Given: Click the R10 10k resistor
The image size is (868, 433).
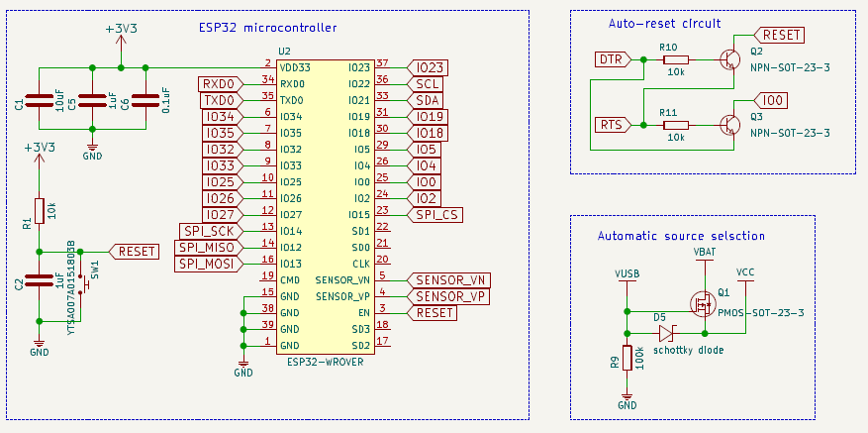Looking at the screenshot, I should pos(676,59).
